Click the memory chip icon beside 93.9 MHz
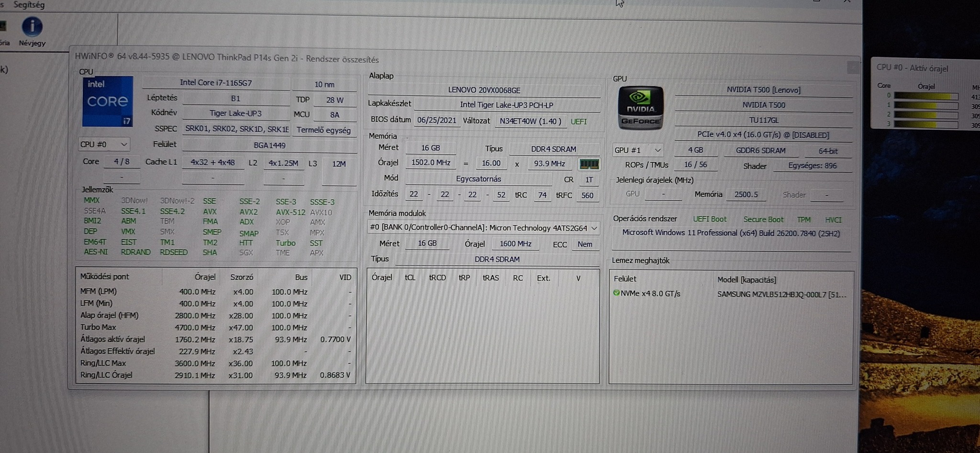Image resolution: width=980 pixels, height=453 pixels. coord(589,164)
